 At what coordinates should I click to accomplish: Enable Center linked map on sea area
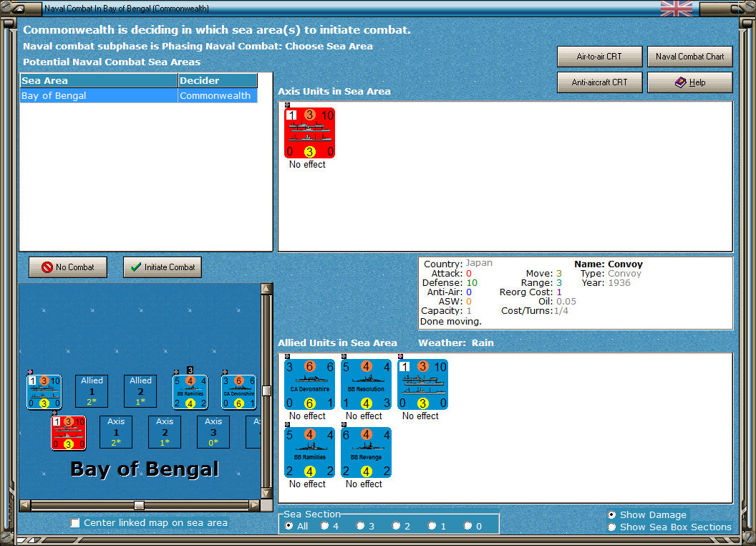pos(75,523)
